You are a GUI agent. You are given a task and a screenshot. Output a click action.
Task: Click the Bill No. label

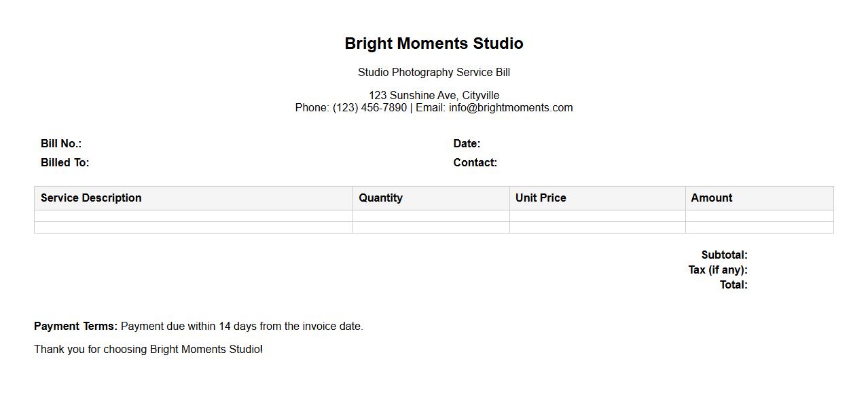tap(61, 144)
